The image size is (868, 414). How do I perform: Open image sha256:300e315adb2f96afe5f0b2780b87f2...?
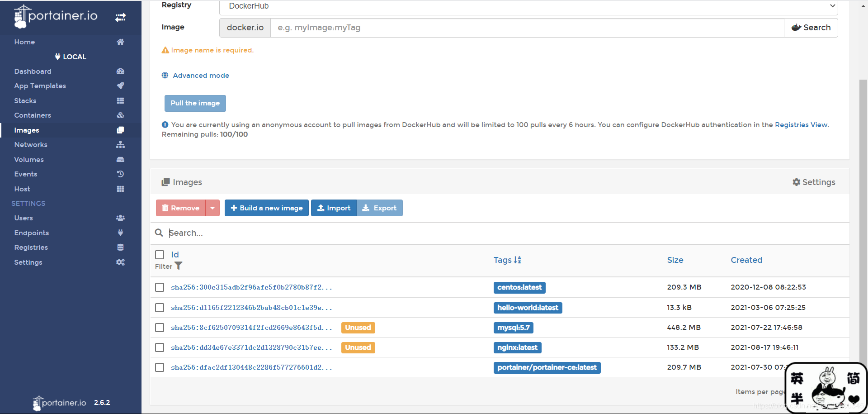click(251, 287)
